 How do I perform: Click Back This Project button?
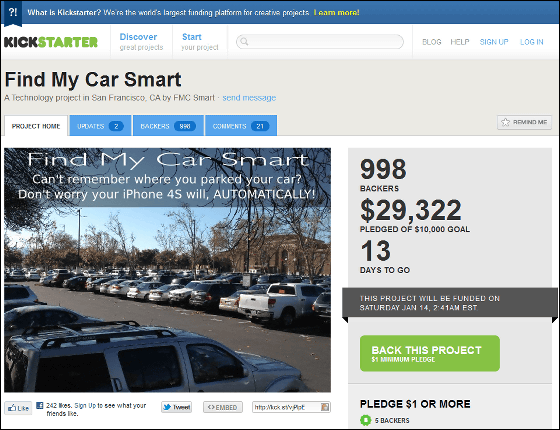click(x=430, y=353)
